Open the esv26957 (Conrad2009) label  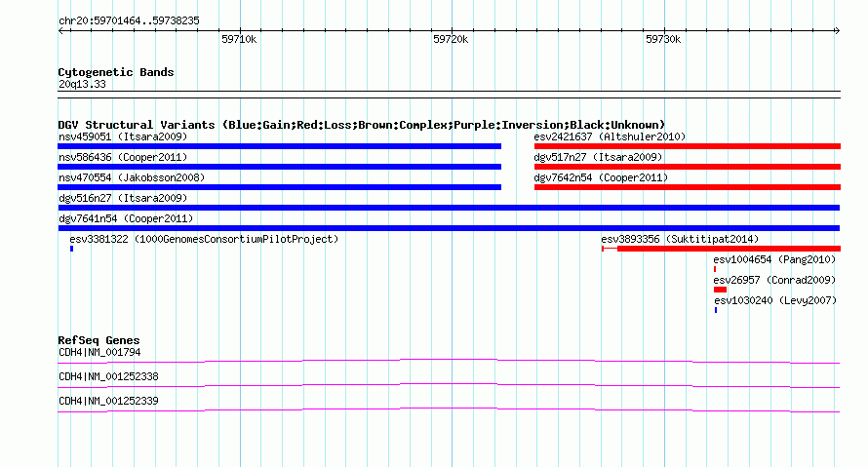tap(774, 280)
